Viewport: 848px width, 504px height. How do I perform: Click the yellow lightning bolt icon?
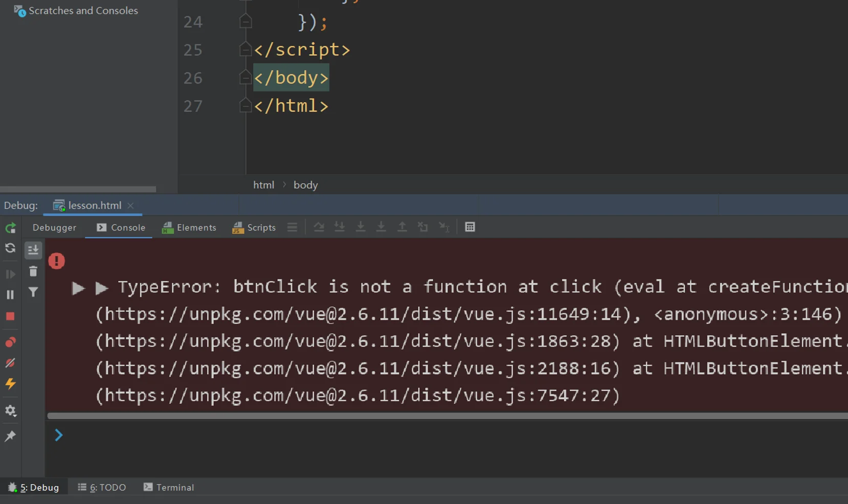[10, 384]
